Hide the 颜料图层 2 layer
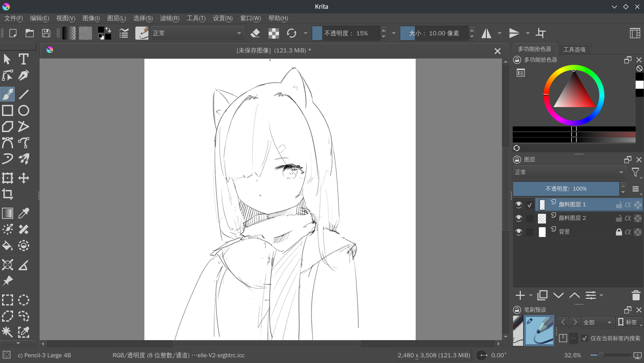The image size is (644, 363). tap(518, 218)
